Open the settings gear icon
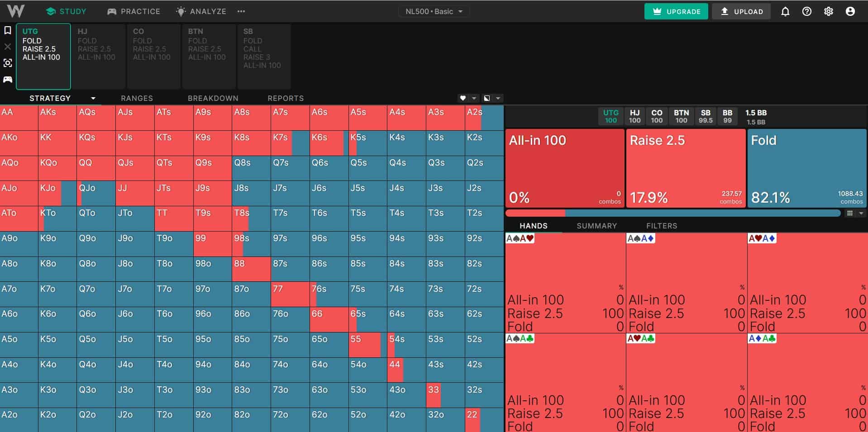 pos(829,12)
